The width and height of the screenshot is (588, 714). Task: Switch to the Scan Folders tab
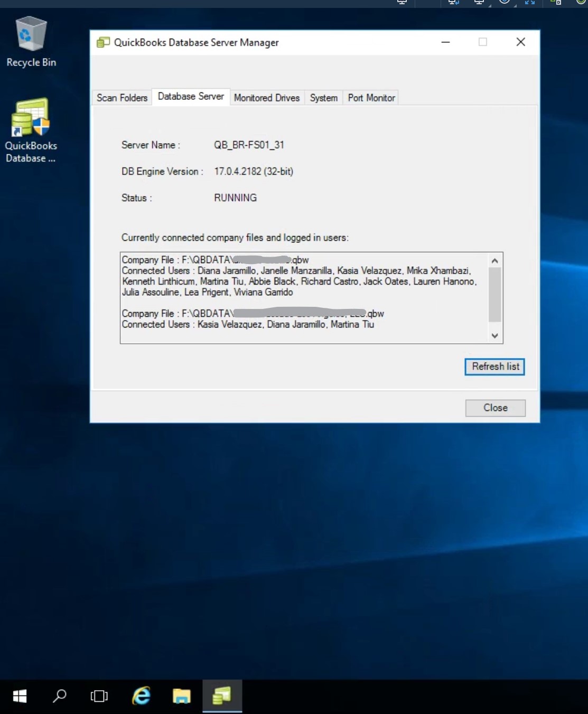pyautogui.click(x=121, y=97)
